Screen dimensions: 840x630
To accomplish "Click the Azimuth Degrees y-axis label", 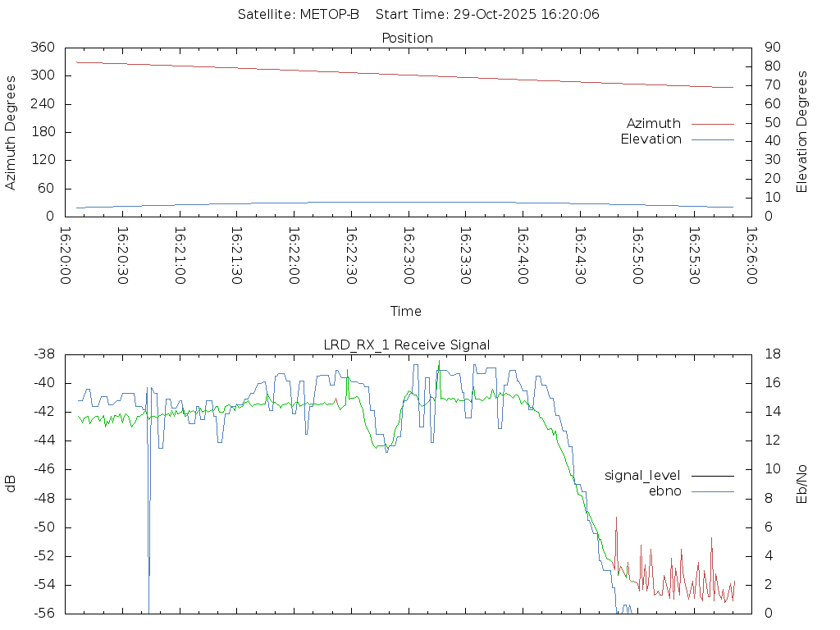I will tap(11, 132).
